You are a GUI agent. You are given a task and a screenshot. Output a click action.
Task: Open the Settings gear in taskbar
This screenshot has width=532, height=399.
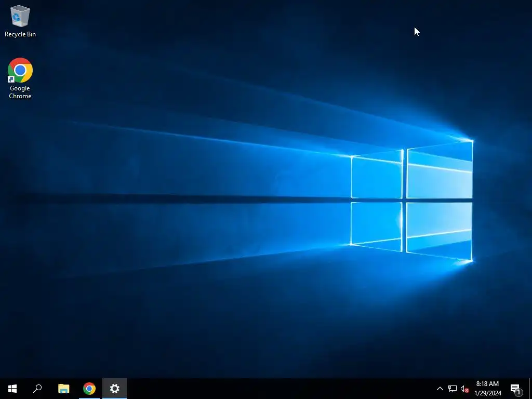click(115, 389)
